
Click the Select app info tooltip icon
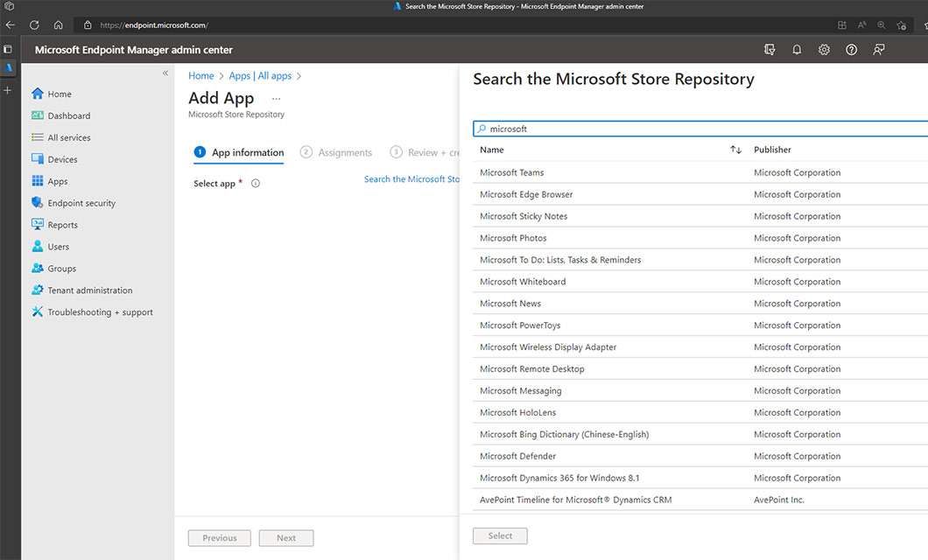[254, 183]
